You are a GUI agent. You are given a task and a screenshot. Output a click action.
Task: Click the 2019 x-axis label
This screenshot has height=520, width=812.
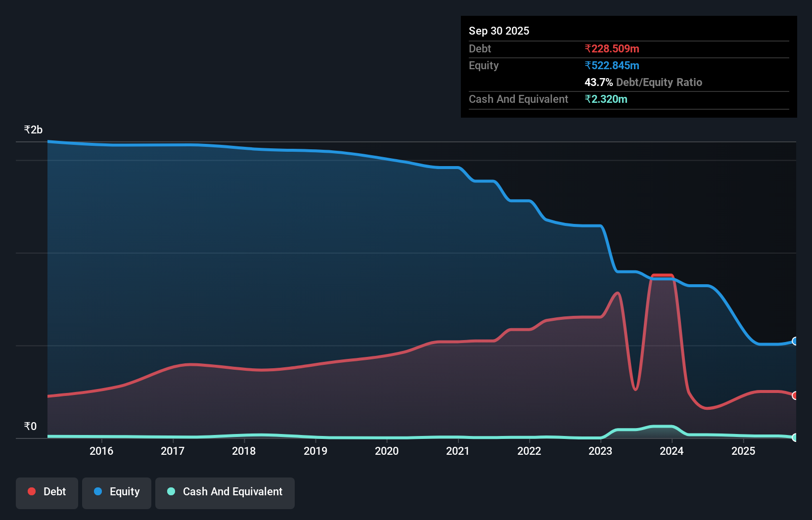[x=316, y=451]
